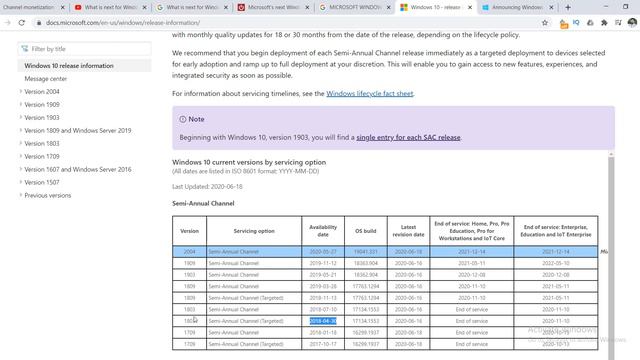The height and width of the screenshot is (360, 640).
Task: Expand Version 1809 and Windows Server 2019
Action: [78, 131]
